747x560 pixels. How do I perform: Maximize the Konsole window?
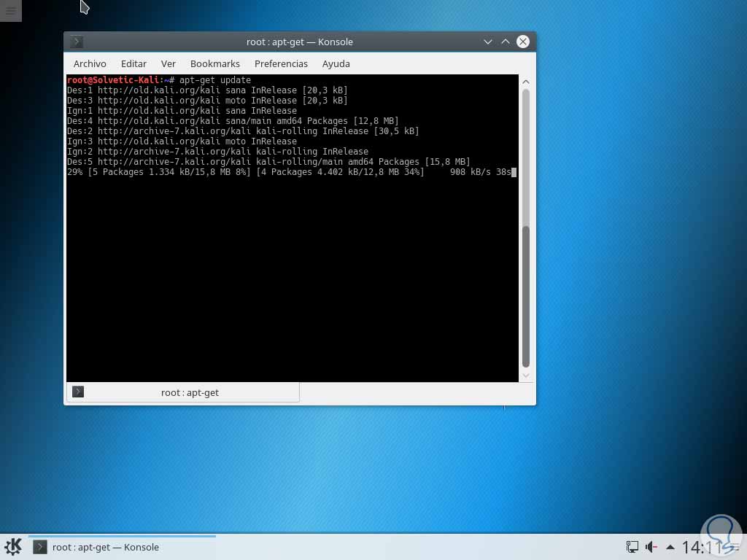click(506, 42)
